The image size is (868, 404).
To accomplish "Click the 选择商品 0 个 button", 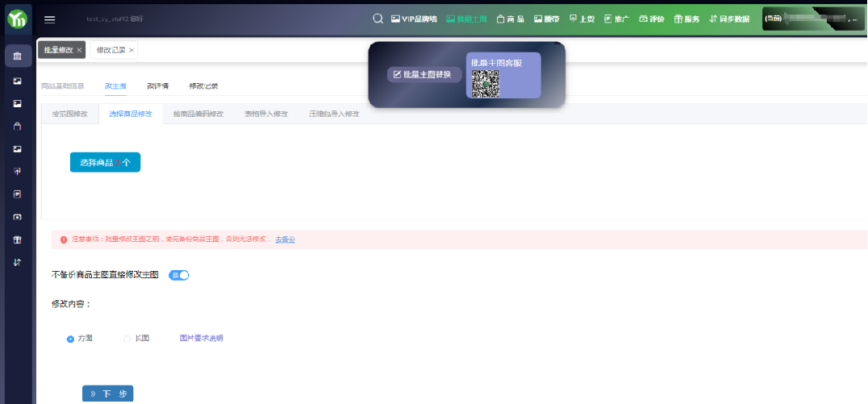I will [x=105, y=162].
